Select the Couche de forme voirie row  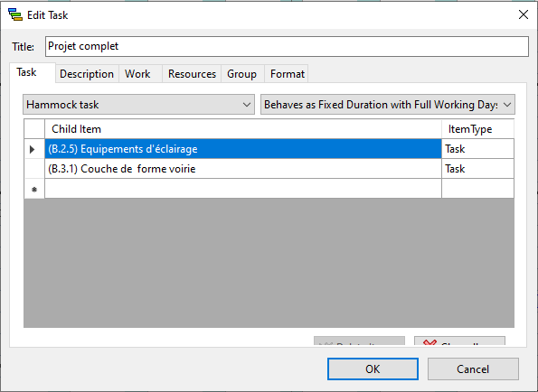coord(243,169)
